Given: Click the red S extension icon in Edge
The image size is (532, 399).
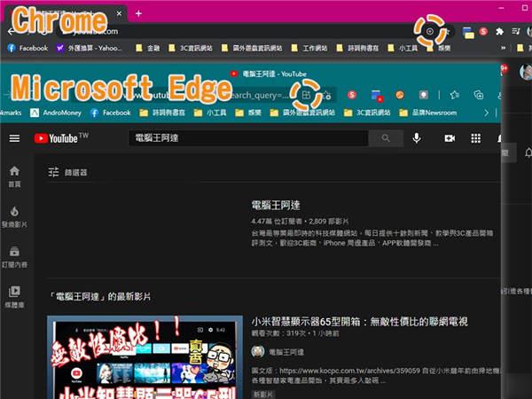Looking at the screenshot, I should [x=352, y=95].
